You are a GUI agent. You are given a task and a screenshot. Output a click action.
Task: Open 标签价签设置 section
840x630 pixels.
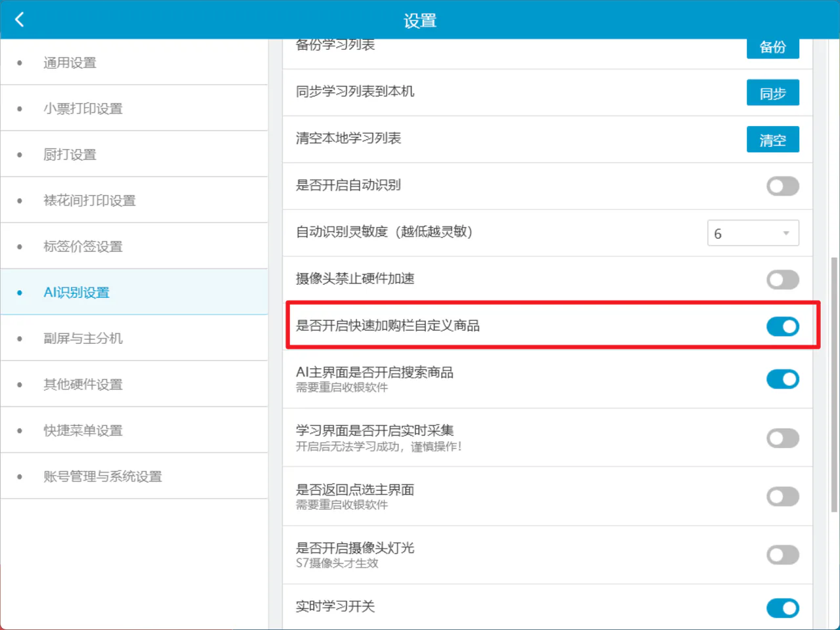tap(134, 246)
